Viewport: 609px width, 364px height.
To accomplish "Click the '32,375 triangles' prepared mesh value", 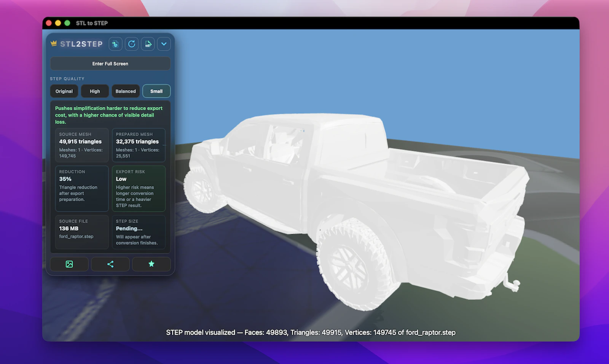I will point(137,141).
